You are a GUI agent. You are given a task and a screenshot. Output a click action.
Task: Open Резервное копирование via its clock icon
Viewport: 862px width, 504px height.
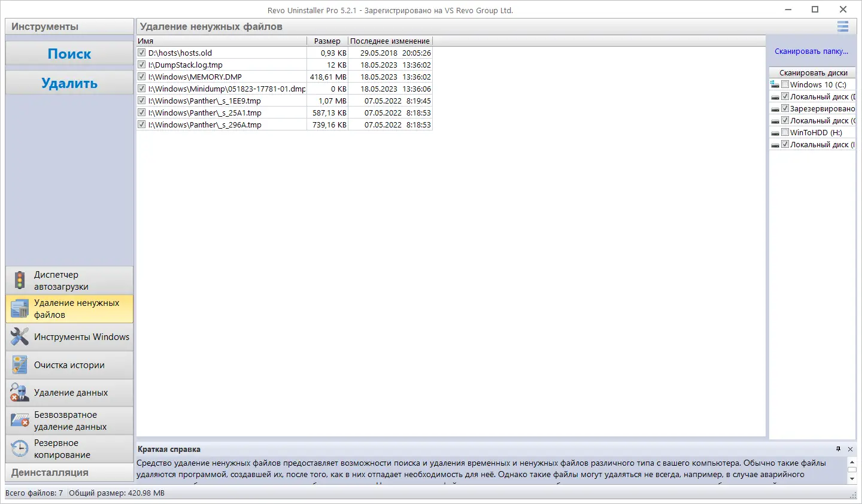[20, 448]
